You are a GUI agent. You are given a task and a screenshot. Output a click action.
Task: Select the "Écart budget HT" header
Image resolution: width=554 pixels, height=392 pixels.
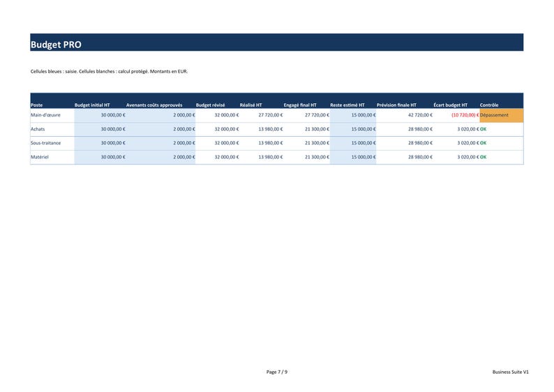click(x=451, y=105)
